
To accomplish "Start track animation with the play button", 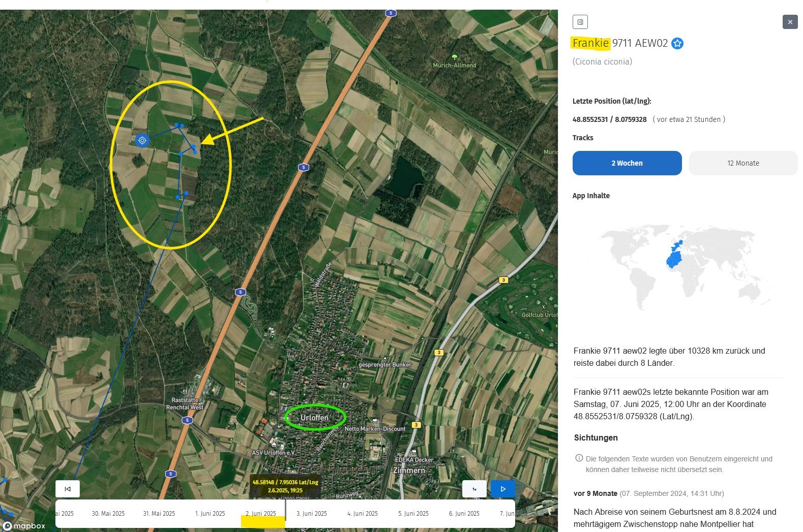I will (x=502, y=489).
